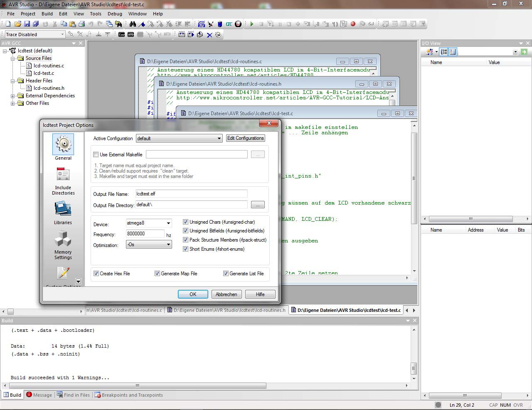
Task: Click the New File toolbar icon
Action: tap(8, 24)
